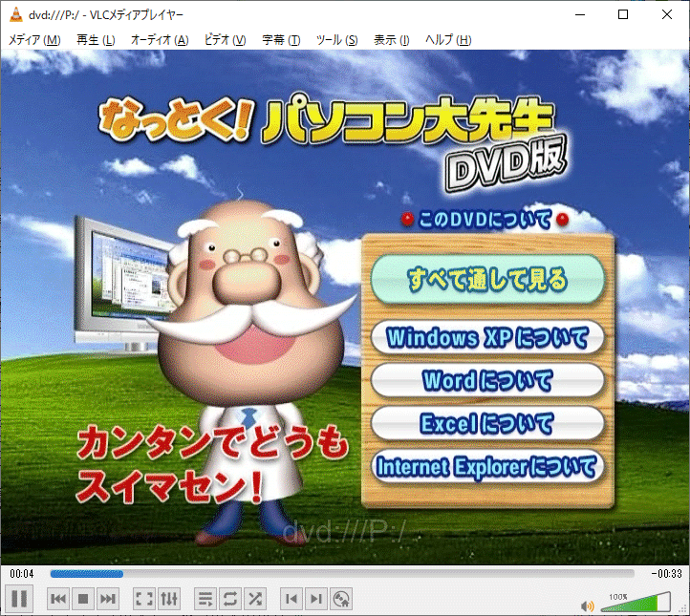The height and width of the screenshot is (616, 690).
Task: Open the メディア (M) menu
Action: point(34,40)
